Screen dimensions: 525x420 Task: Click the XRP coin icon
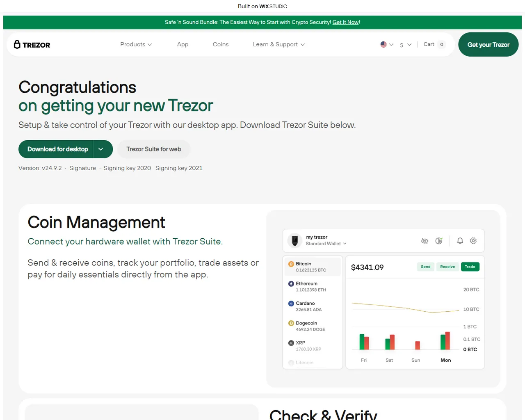point(291,343)
